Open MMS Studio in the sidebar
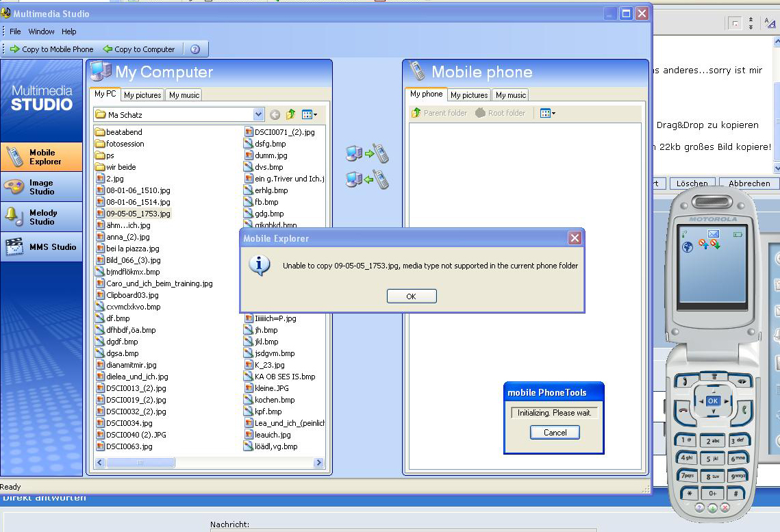 pyautogui.click(x=42, y=246)
